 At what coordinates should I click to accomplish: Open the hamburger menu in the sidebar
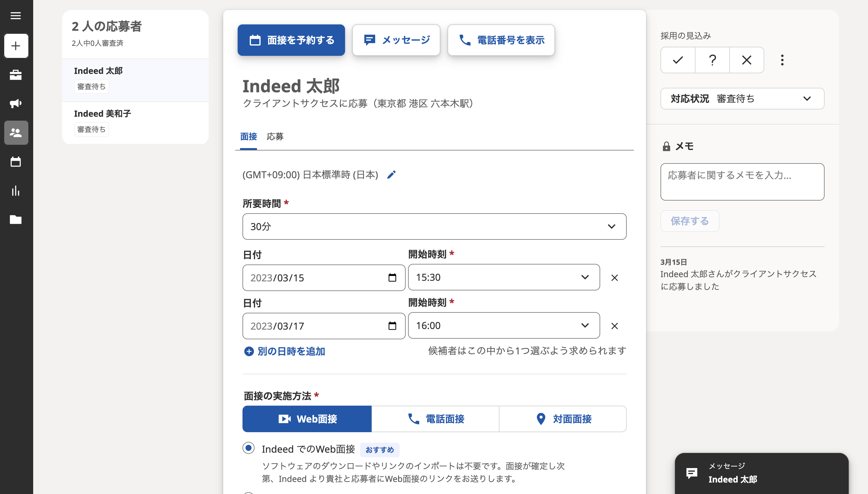click(16, 16)
